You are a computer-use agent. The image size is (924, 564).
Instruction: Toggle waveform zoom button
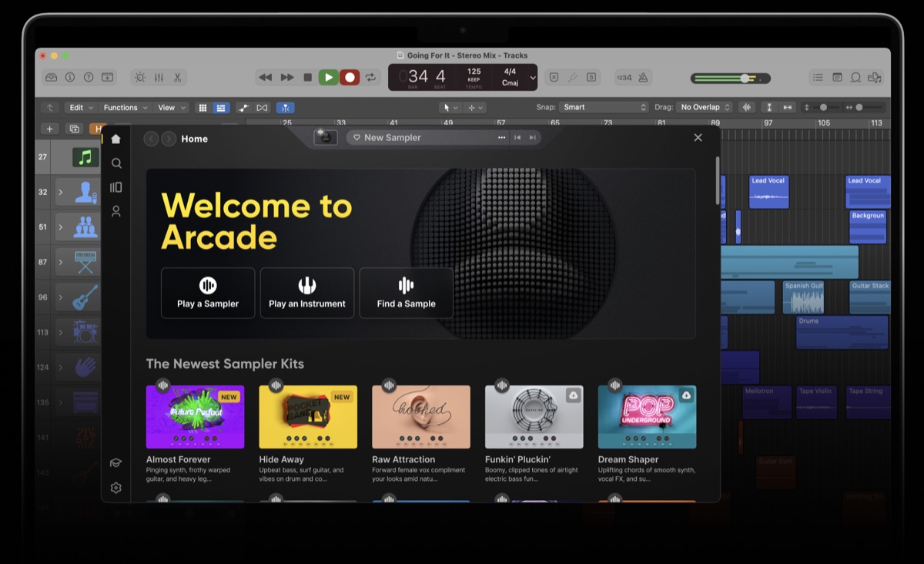coord(746,107)
